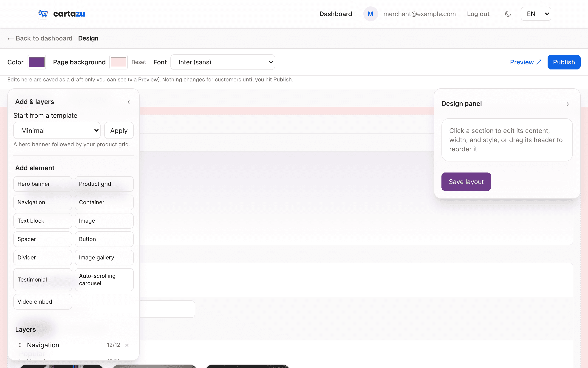Click the cartazu shopping cart logo icon
Viewport: 588px width, 368px height.
[x=43, y=14]
